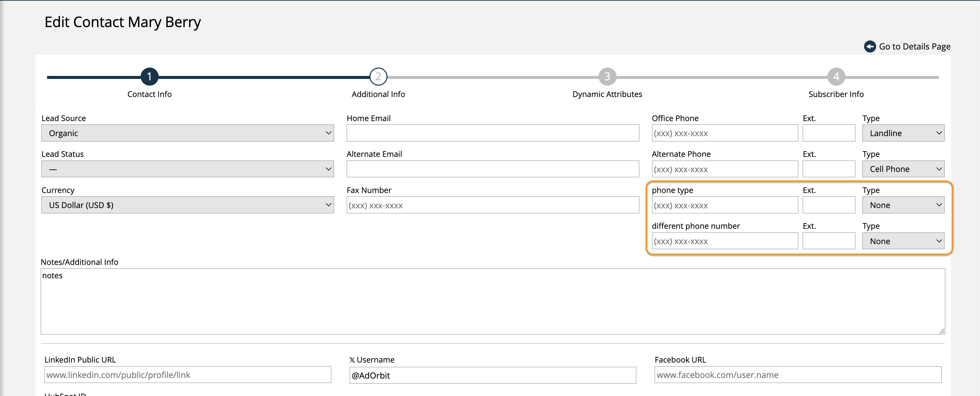This screenshot has height=396, width=980.
Task: Click the Subscriber Info step label
Action: tap(836, 94)
